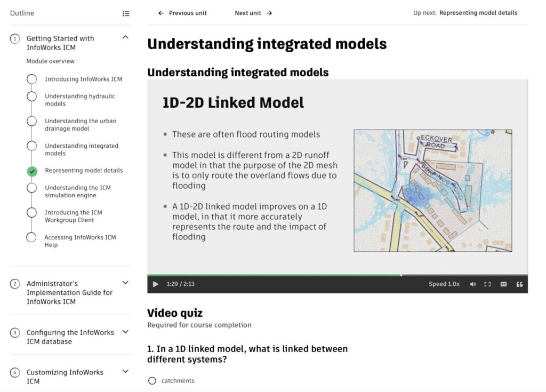546x392 pixels.
Task: Click the module 1 number badge
Action: coord(14,39)
